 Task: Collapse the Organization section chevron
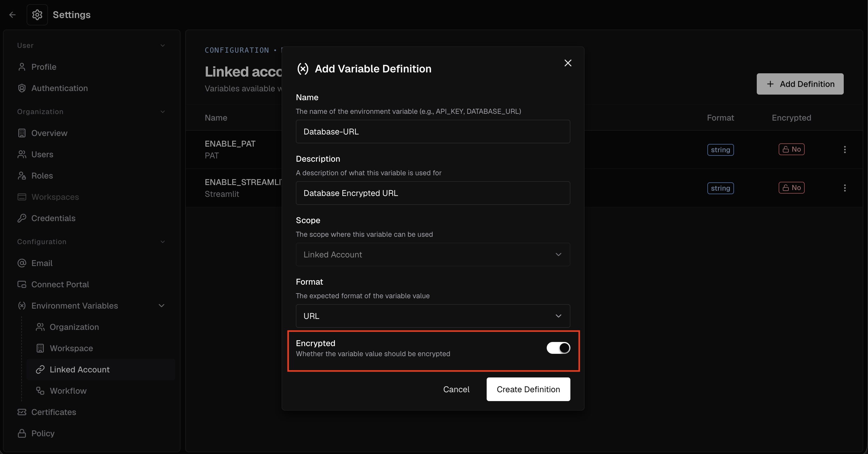[x=163, y=112]
